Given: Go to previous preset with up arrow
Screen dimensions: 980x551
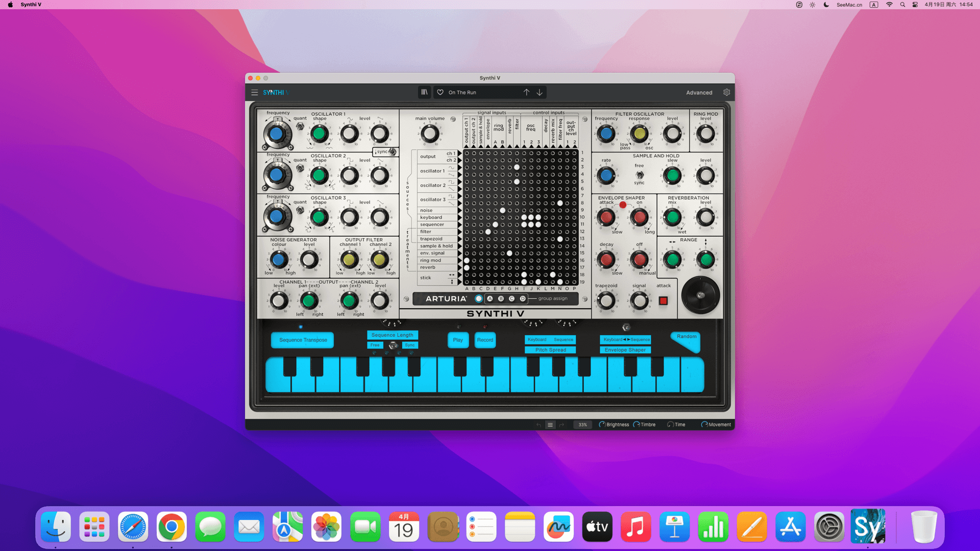Looking at the screenshot, I should (x=526, y=92).
